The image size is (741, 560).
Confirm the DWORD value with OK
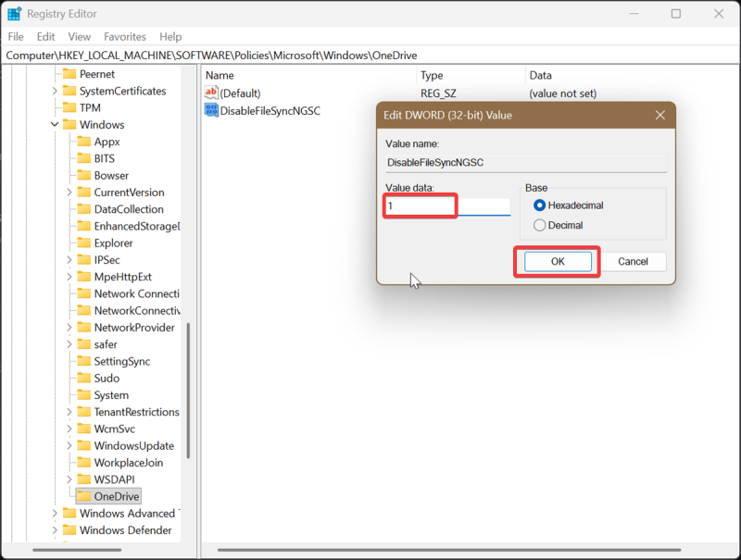[558, 262]
